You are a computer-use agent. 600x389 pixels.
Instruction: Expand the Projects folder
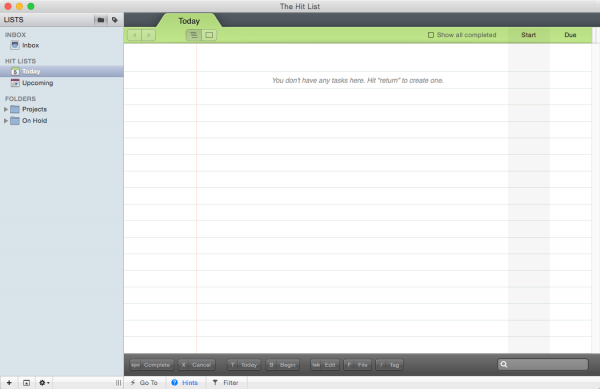click(6, 109)
